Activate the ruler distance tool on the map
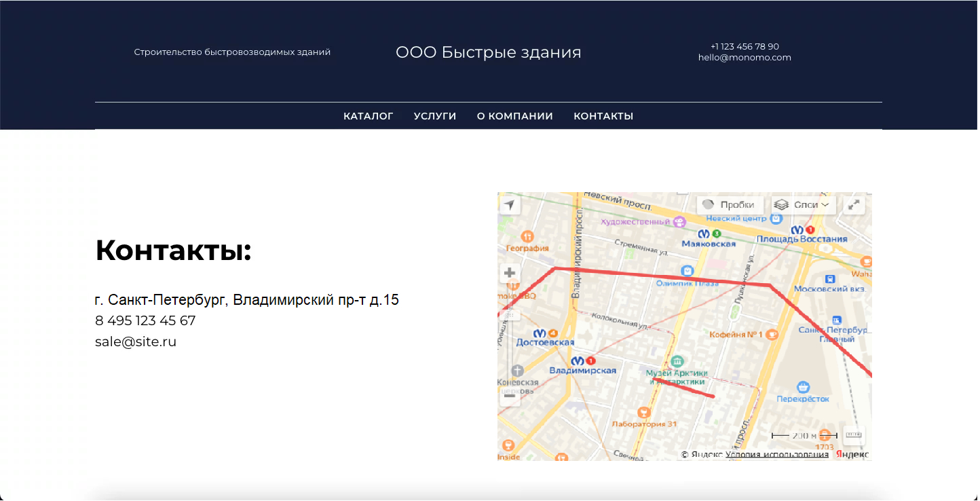The height and width of the screenshot is (501, 980). coord(854,435)
